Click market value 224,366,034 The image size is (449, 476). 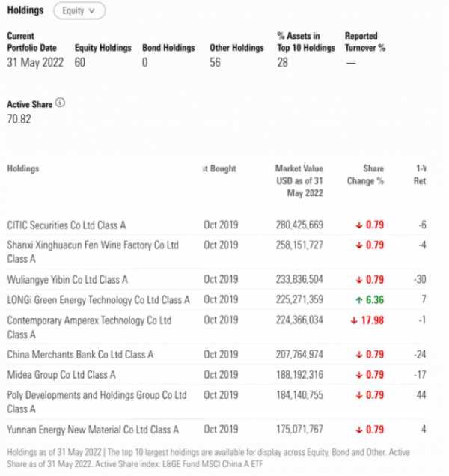point(299,320)
